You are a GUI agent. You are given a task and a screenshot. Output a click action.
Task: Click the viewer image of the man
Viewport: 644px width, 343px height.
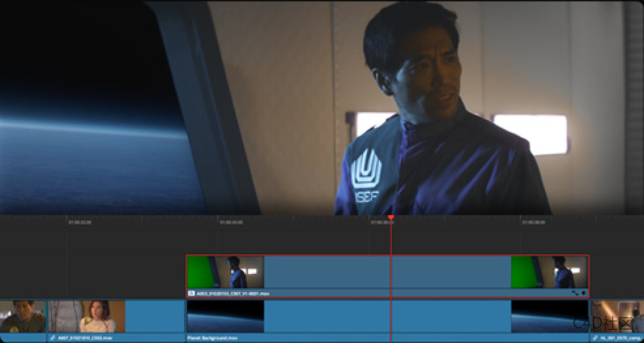point(322,107)
